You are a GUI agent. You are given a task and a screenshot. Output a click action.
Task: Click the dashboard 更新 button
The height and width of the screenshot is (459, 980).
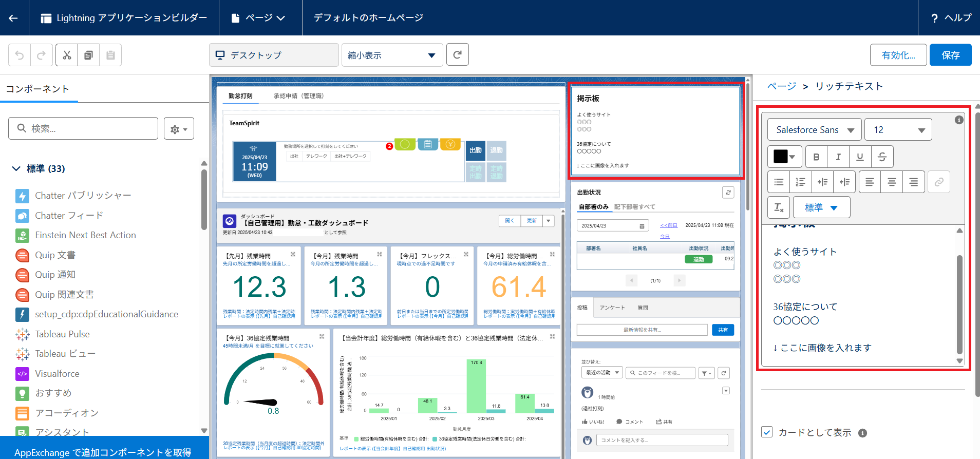[532, 221]
